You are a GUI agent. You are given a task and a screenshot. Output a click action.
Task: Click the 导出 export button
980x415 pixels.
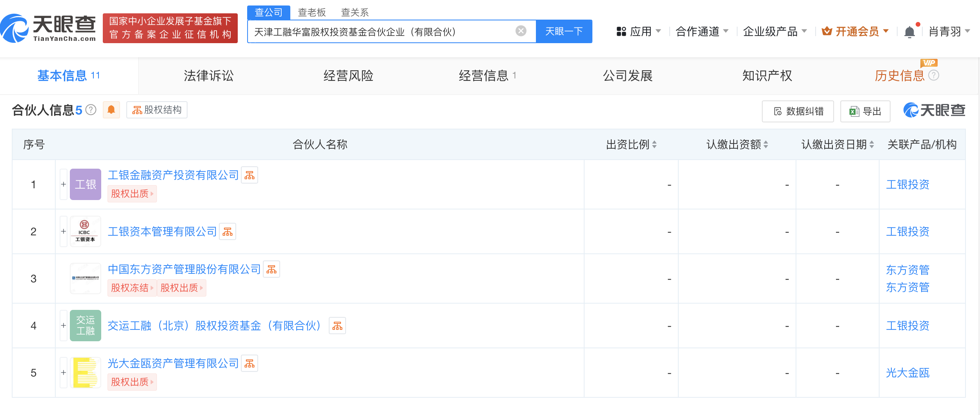[865, 111]
